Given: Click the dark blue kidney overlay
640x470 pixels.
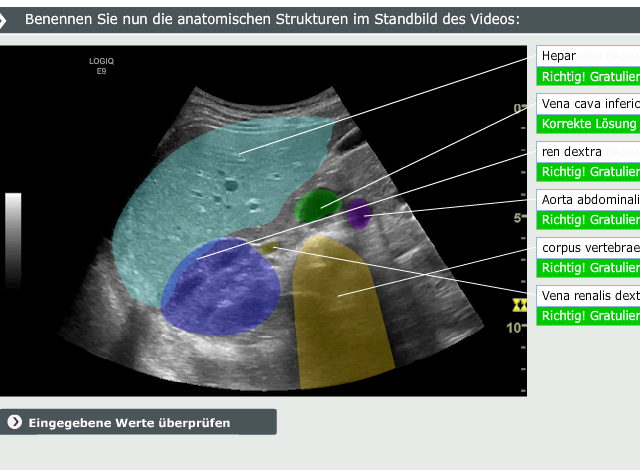Looking at the screenshot, I should click(220, 290).
